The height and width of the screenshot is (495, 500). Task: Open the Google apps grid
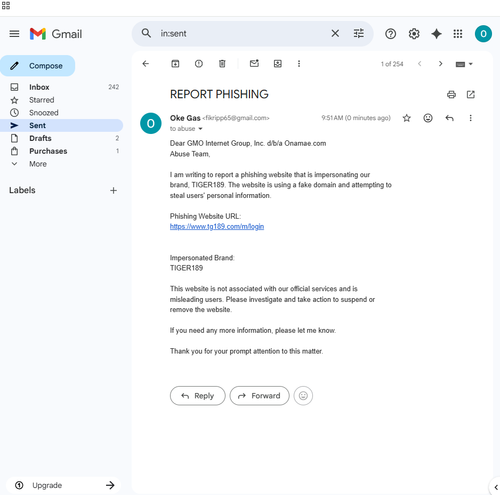tap(458, 34)
